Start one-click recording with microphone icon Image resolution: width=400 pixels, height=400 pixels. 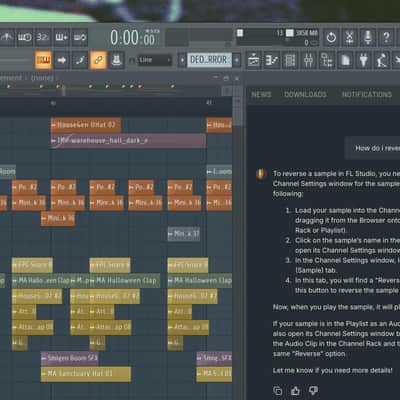(368, 37)
